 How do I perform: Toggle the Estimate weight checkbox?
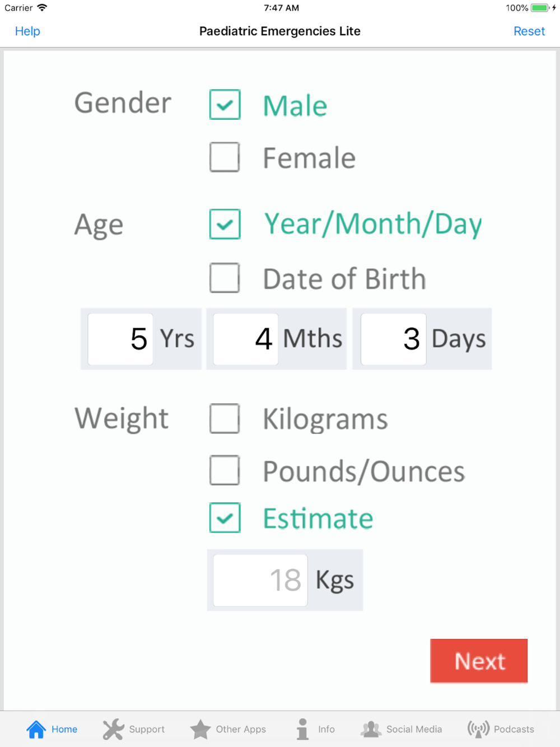(225, 517)
